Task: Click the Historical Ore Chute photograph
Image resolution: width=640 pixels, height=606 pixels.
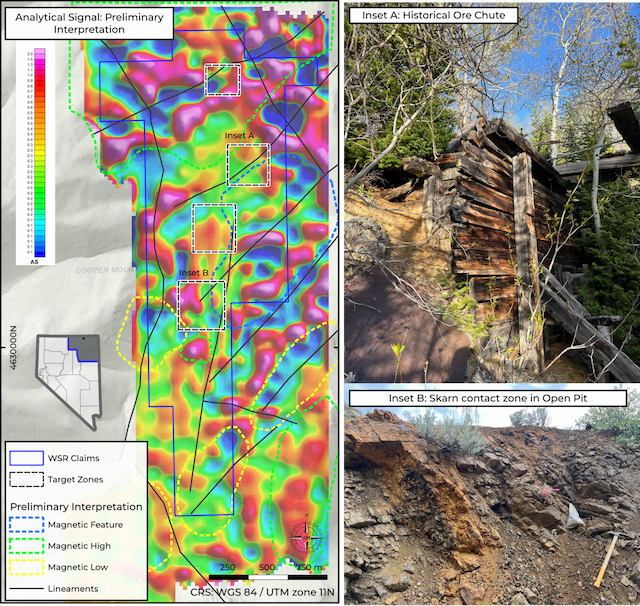Action: point(492,192)
